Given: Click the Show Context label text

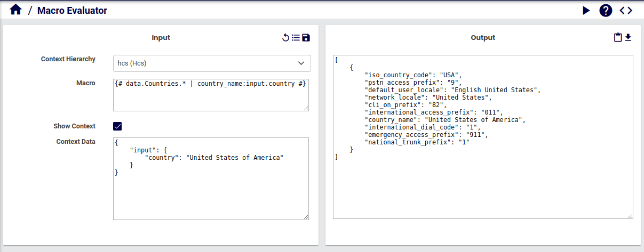Looking at the screenshot, I should pos(74,126).
